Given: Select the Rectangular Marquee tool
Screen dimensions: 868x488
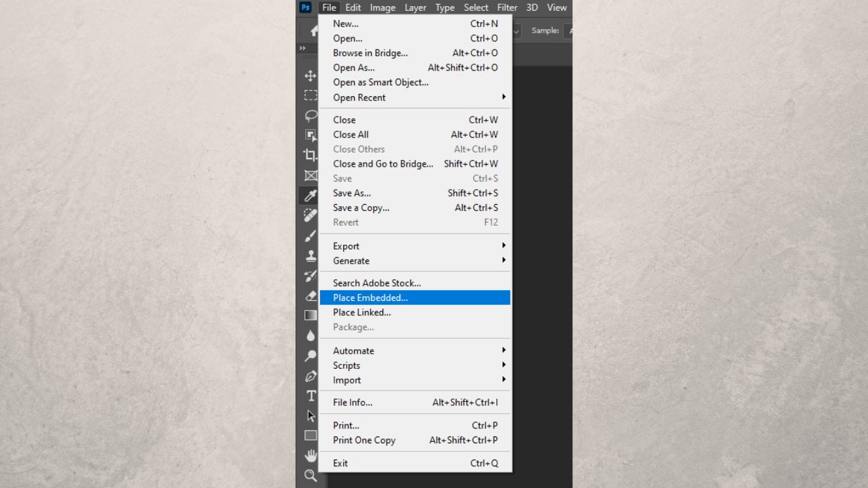Looking at the screenshot, I should 311,96.
